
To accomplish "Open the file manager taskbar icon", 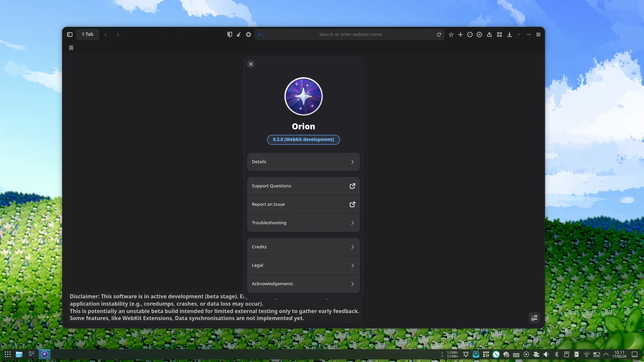I will (x=19, y=354).
